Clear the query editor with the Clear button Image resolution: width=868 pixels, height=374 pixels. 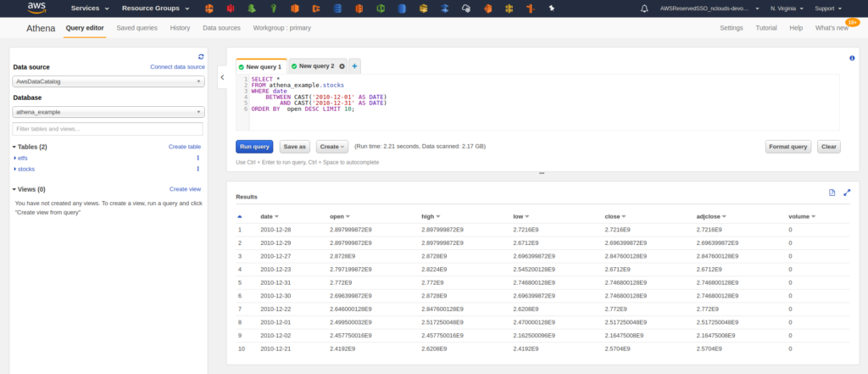coord(829,147)
